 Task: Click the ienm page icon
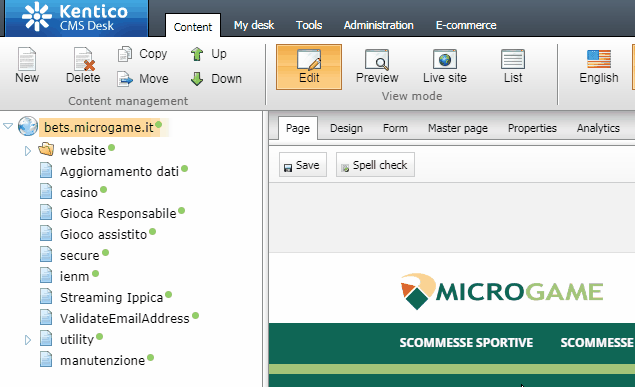pos(46,276)
